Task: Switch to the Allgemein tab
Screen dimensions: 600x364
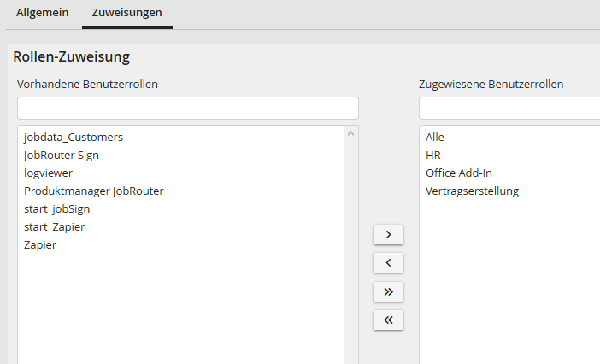Action: [43, 13]
